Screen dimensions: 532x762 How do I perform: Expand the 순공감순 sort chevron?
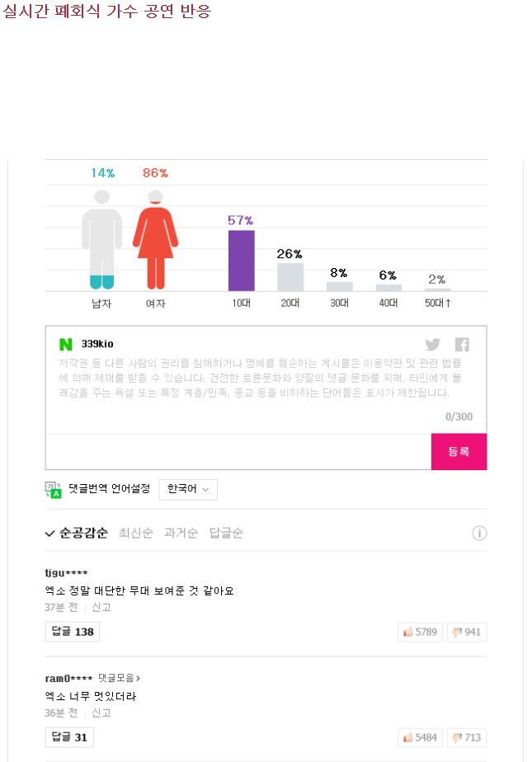click(x=50, y=533)
